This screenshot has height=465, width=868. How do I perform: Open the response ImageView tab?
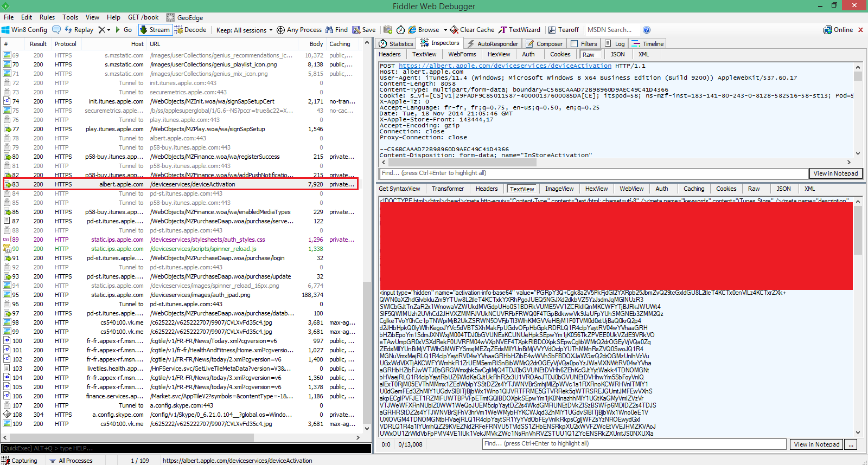(x=559, y=189)
